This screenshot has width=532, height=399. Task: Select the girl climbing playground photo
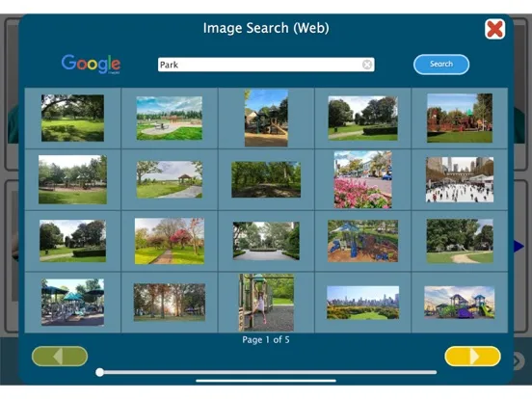point(266,303)
